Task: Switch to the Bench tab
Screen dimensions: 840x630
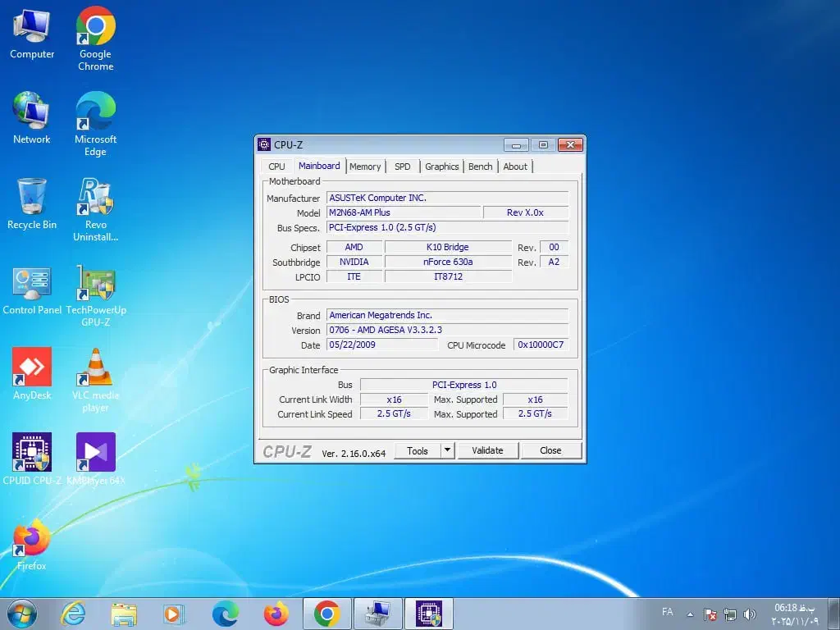Action: 481,167
